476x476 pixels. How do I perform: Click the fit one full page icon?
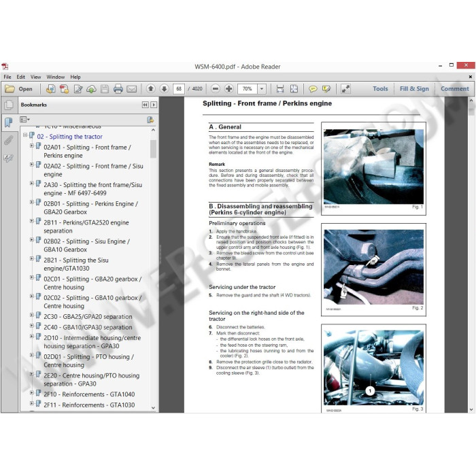[x=294, y=88]
